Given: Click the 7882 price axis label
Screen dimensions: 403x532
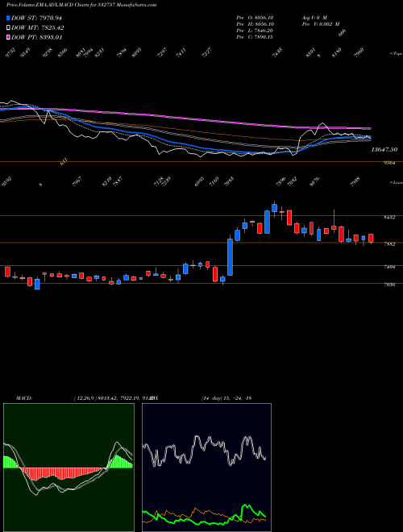Looking at the screenshot, I should 389,244.
